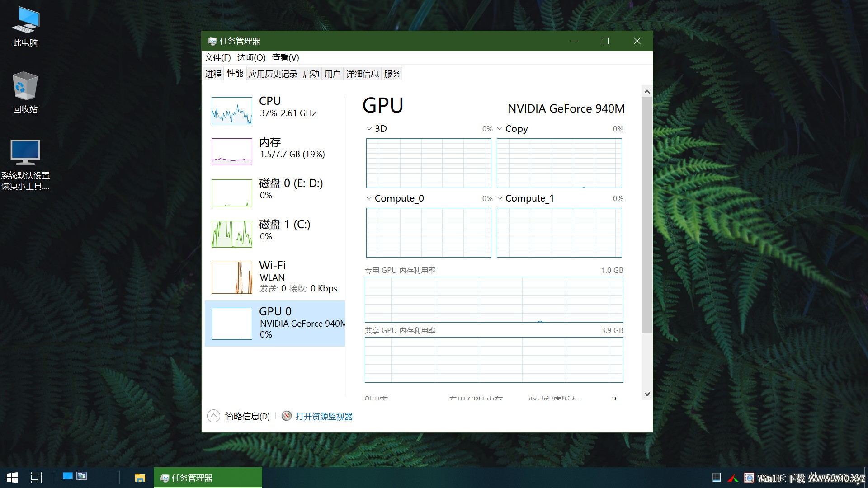
Task: Collapse details with 简略信息 arrow icon
Action: pyautogui.click(x=213, y=416)
